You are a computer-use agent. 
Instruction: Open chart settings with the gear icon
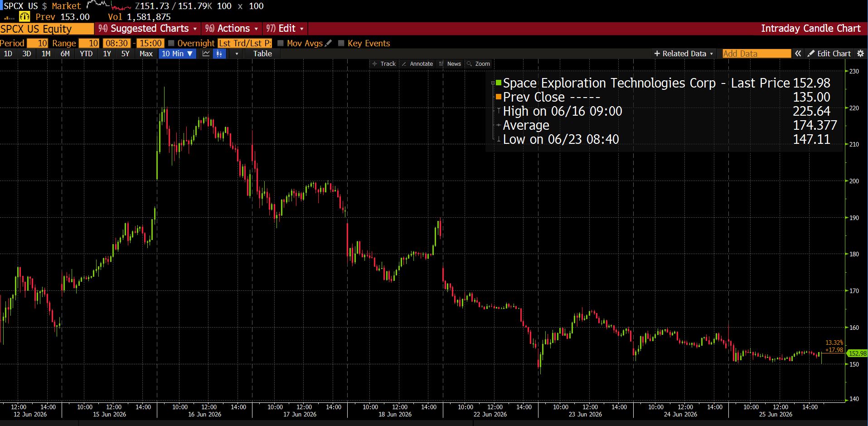[861, 54]
